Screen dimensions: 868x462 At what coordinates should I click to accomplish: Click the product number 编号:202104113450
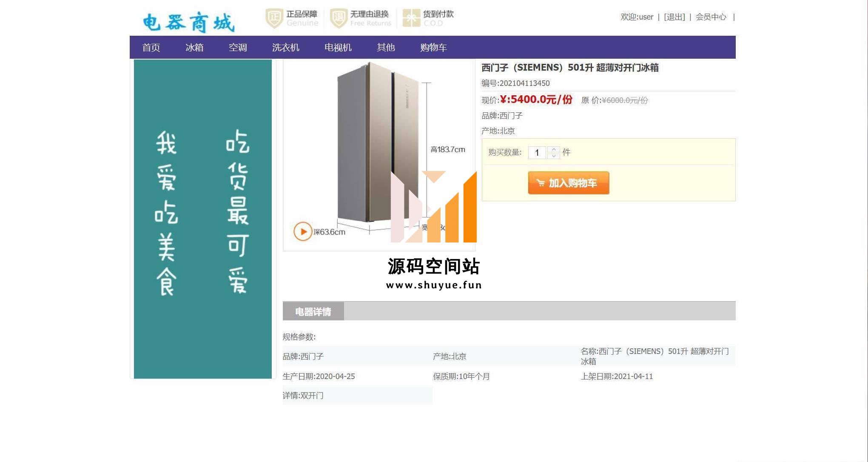point(515,83)
